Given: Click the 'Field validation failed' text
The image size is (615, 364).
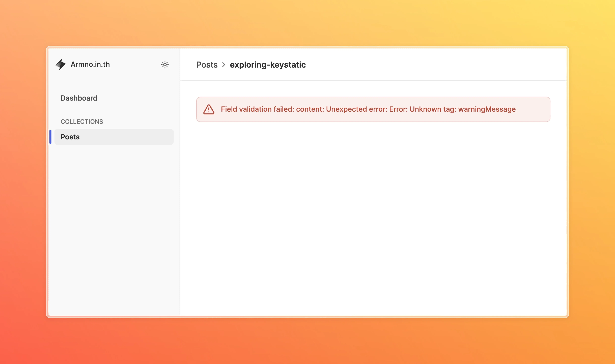Looking at the screenshot, I should 257,109.
